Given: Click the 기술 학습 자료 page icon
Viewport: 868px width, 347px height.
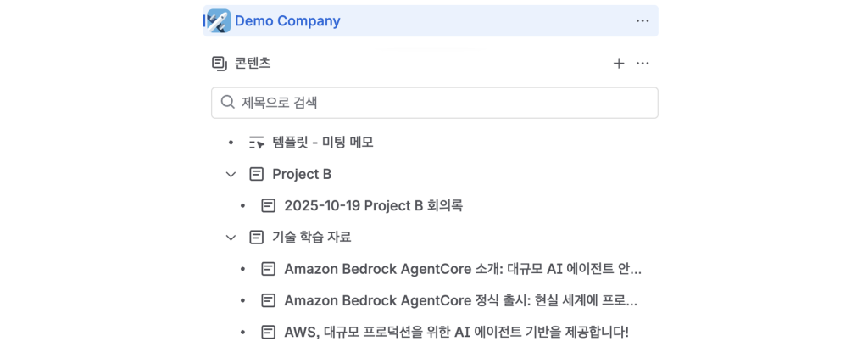Looking at the screenshot, I should click(257, 238).
